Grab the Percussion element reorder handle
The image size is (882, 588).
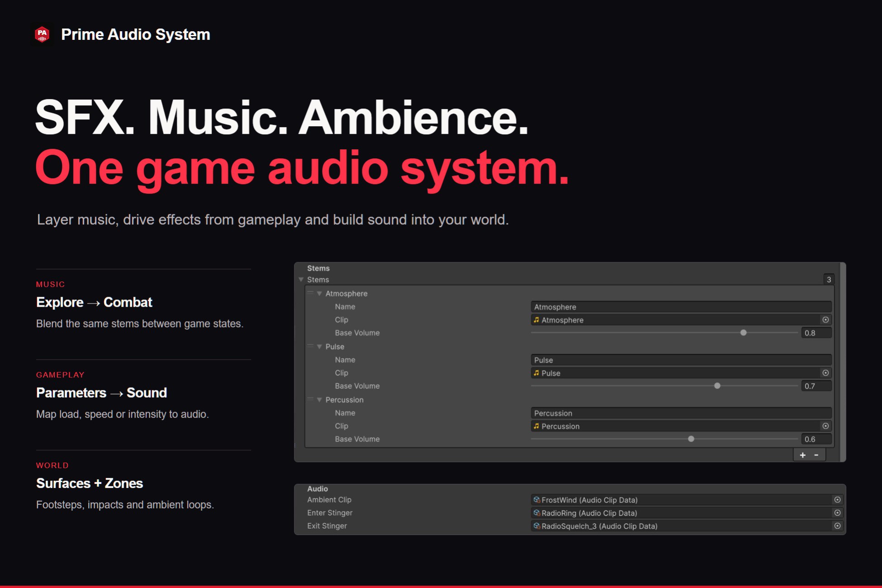point(310,399)
